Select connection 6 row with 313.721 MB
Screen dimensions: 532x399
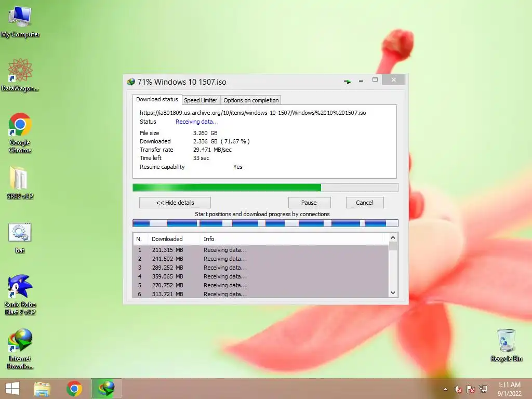point(261,294)
